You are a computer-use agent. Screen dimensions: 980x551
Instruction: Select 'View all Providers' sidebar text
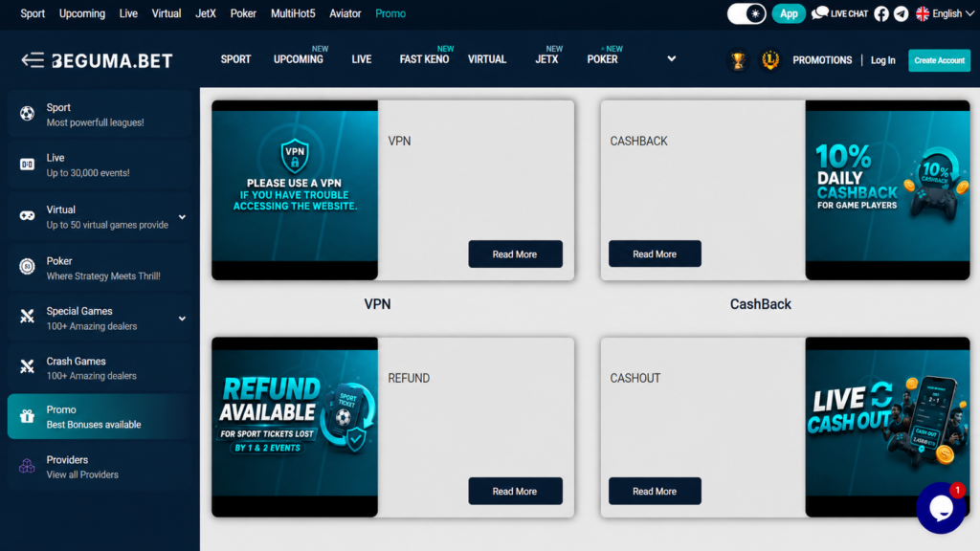(82, 474)
